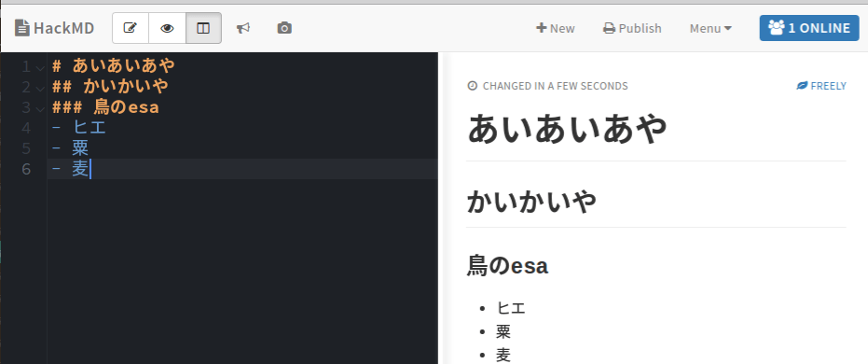868x364 pixels.
Task: Click preview bullet item 麦
Action: (503, 355)
